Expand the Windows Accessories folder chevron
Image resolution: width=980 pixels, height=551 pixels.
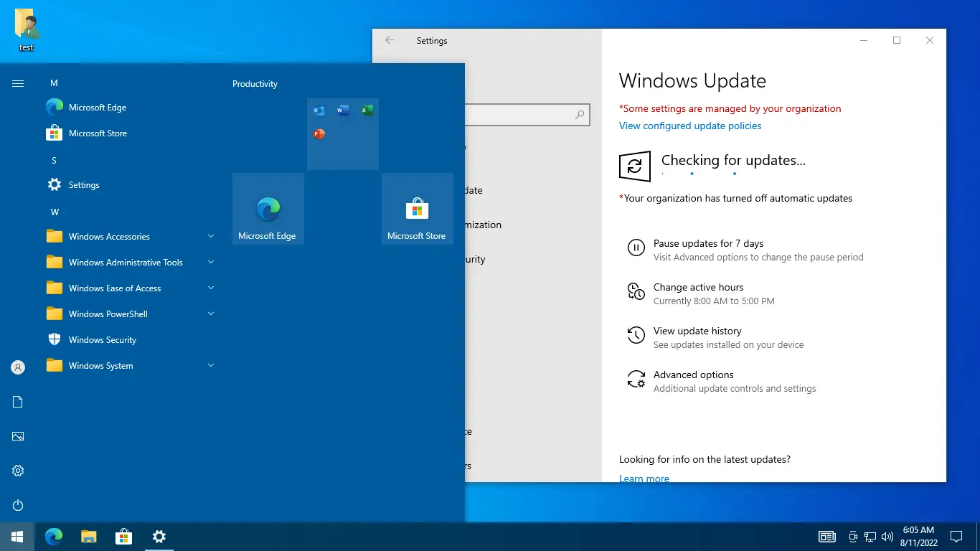211,236
